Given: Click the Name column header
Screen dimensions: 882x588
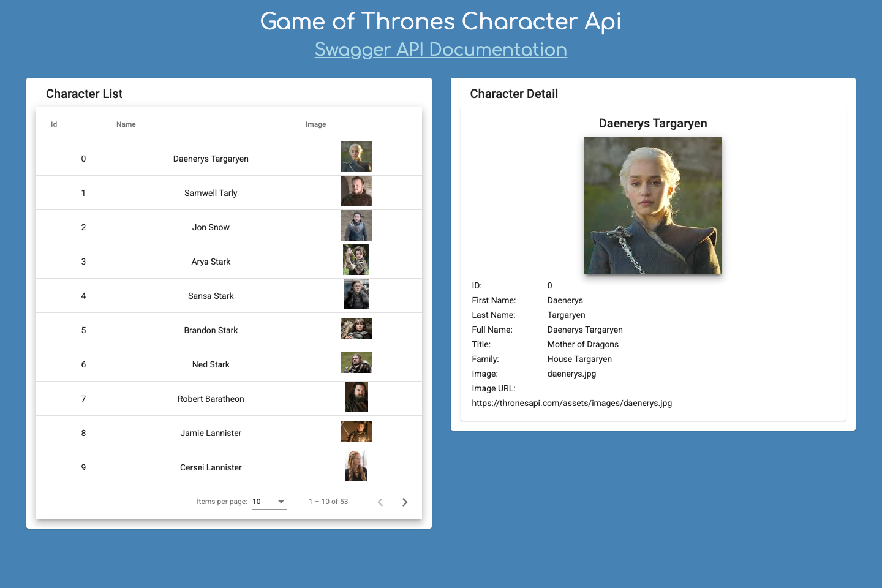Looking at the screenshot, I should 126,124.
